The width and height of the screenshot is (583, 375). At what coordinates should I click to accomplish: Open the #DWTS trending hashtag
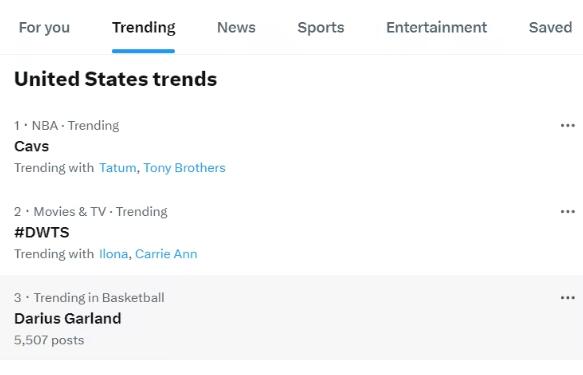pyautogui.click(x=42, y=233)
